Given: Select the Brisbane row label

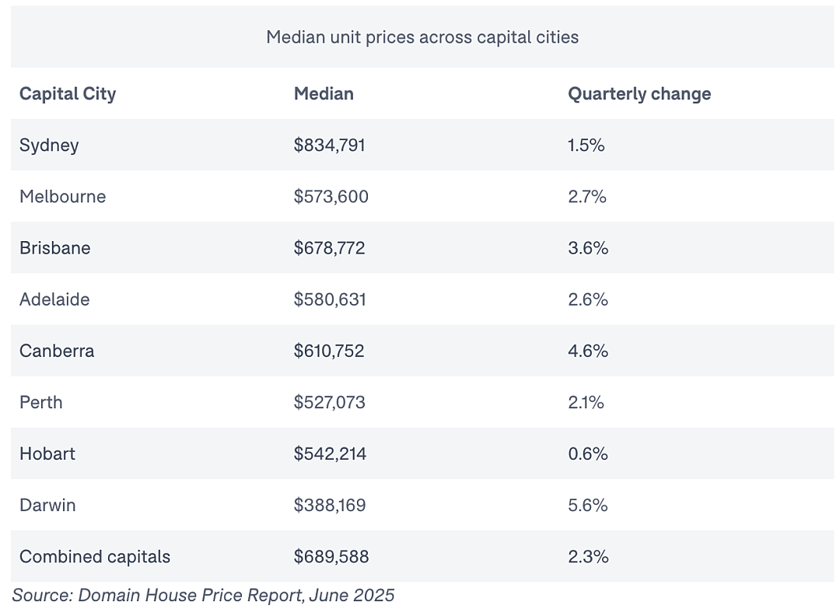Looking at the screenshot, I should [55, 248].
